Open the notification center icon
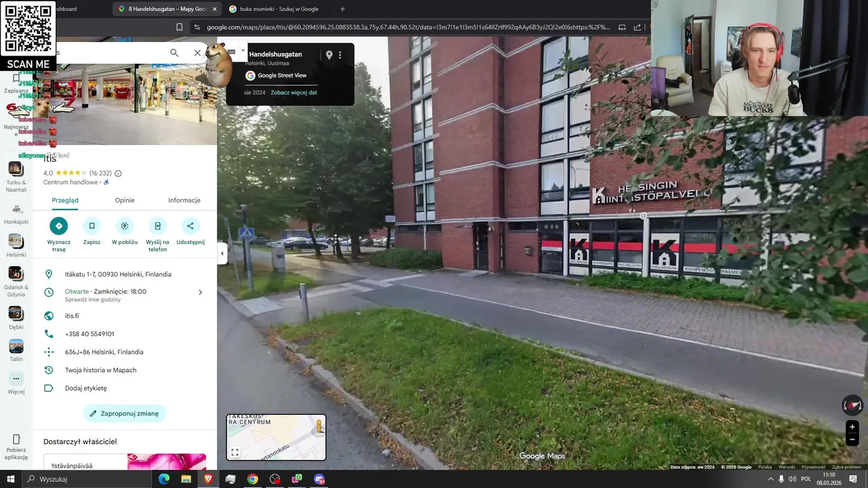Screen dimensions: 868x488 tap(853, 479)
